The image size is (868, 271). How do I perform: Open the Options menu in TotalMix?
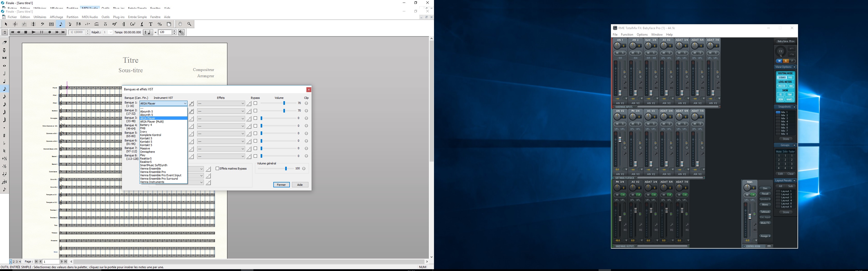[x=642, y=35]
